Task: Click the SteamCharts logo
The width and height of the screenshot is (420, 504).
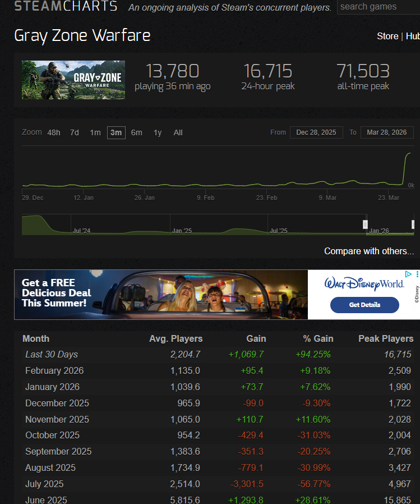Action: pyautogui.click(x=66, y=6)
